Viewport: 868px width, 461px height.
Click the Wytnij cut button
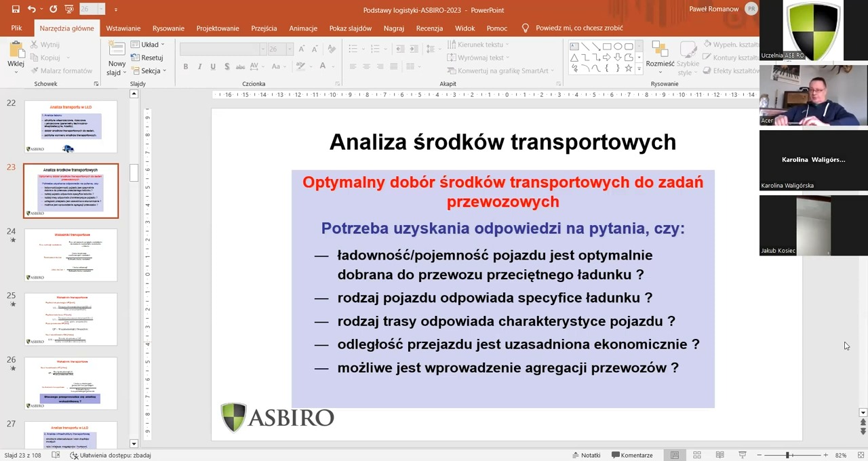[x=45, y=45]
